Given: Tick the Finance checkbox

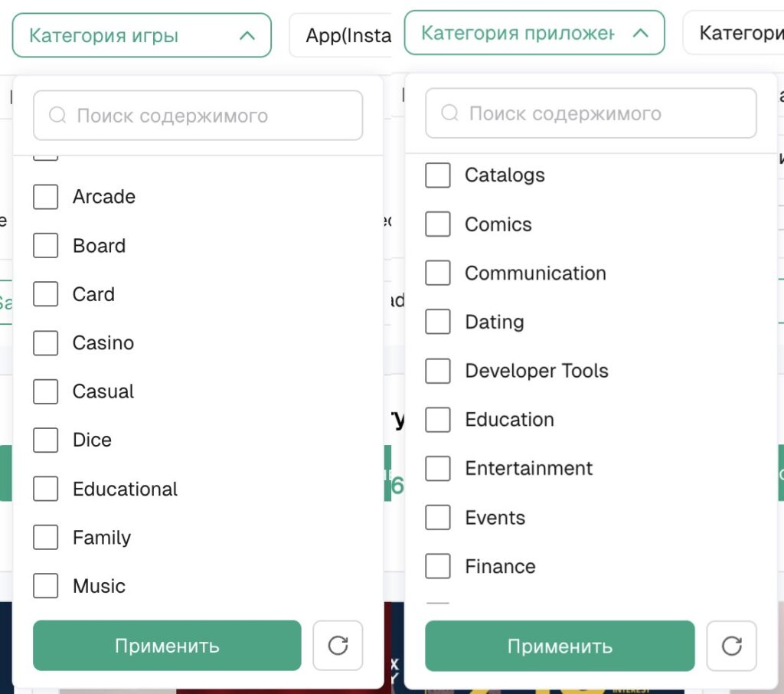Looking at the screenshot, I should [x=437, y=566].
